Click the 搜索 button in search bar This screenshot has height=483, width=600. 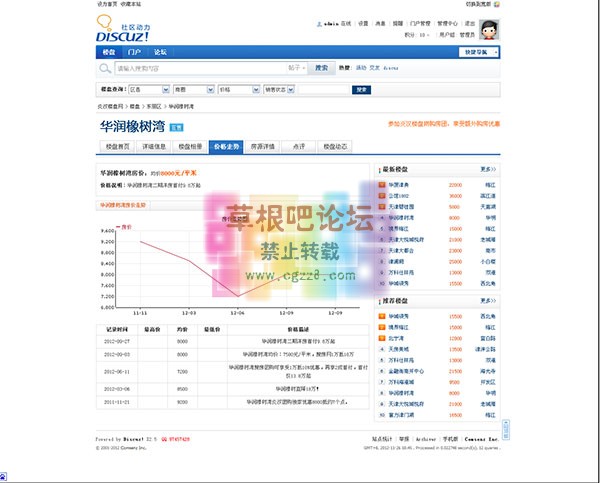coord(320,68)
